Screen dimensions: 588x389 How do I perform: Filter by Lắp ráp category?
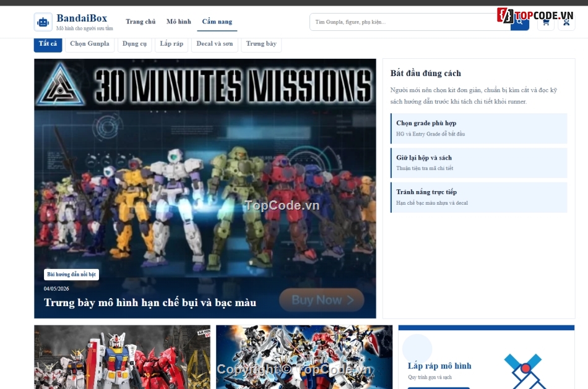pyautogui.click(x=171, y=44)
